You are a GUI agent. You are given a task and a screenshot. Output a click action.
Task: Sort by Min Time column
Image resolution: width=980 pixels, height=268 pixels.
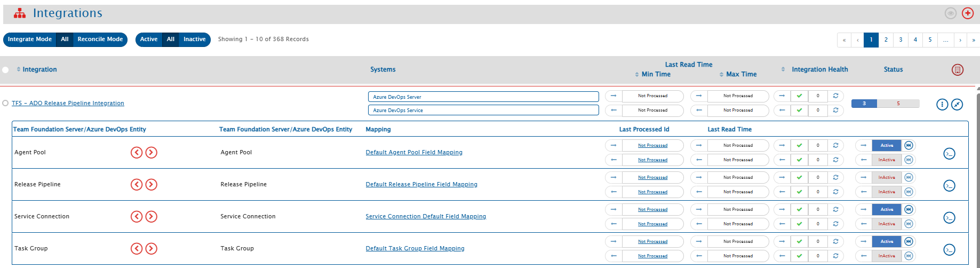(x=656, y=74)
